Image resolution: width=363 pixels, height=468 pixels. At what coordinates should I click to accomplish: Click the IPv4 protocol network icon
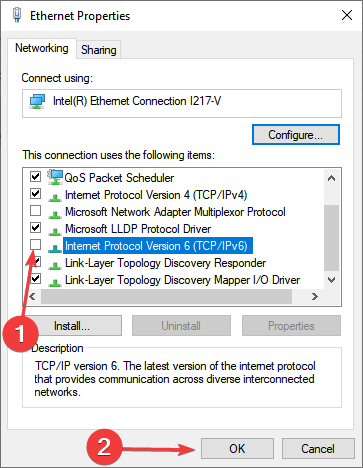point(54,197)
